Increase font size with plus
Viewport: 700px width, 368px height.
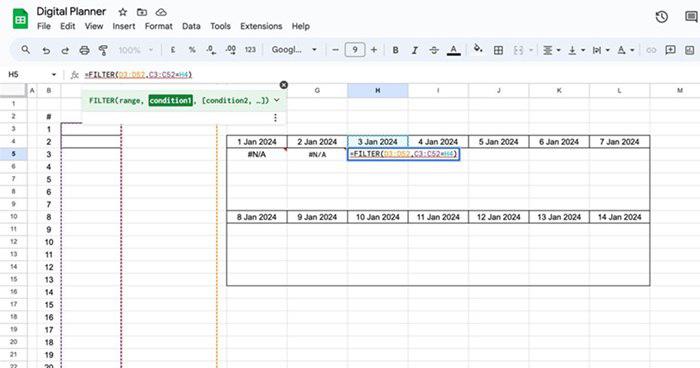(374, 50)
